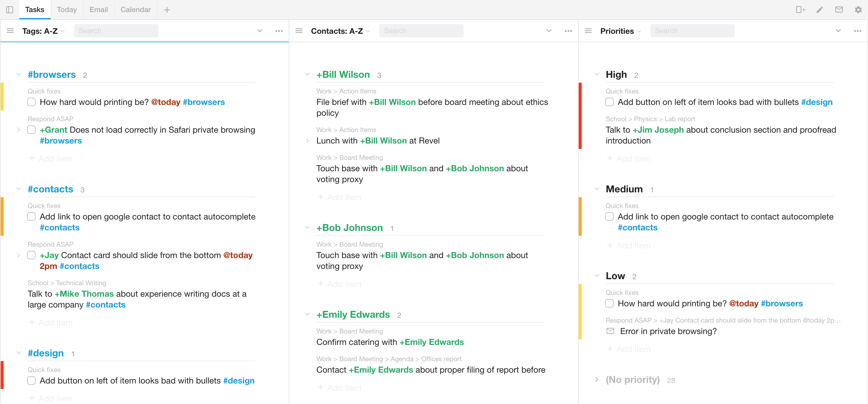The height and width of the screenshot is (404, 868).
Task: Open the Contacts pane filter chevron
Action: (549, 31)
